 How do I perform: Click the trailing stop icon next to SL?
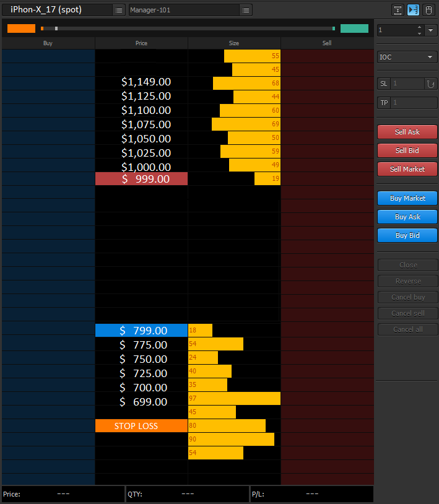431,84
